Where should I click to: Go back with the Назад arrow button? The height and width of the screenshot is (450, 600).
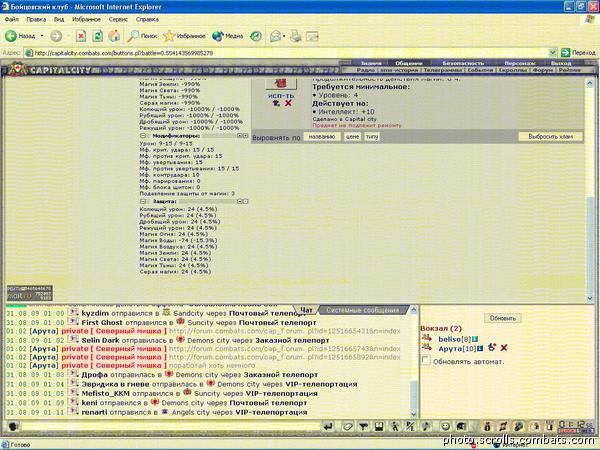(x=20, y=36)
